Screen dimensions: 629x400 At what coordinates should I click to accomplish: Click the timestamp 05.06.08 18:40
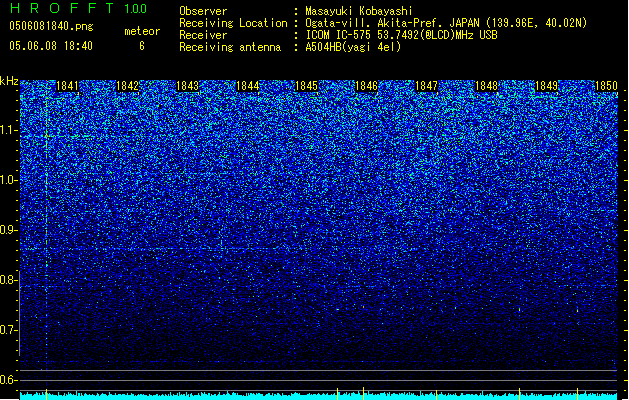point(51,46)
